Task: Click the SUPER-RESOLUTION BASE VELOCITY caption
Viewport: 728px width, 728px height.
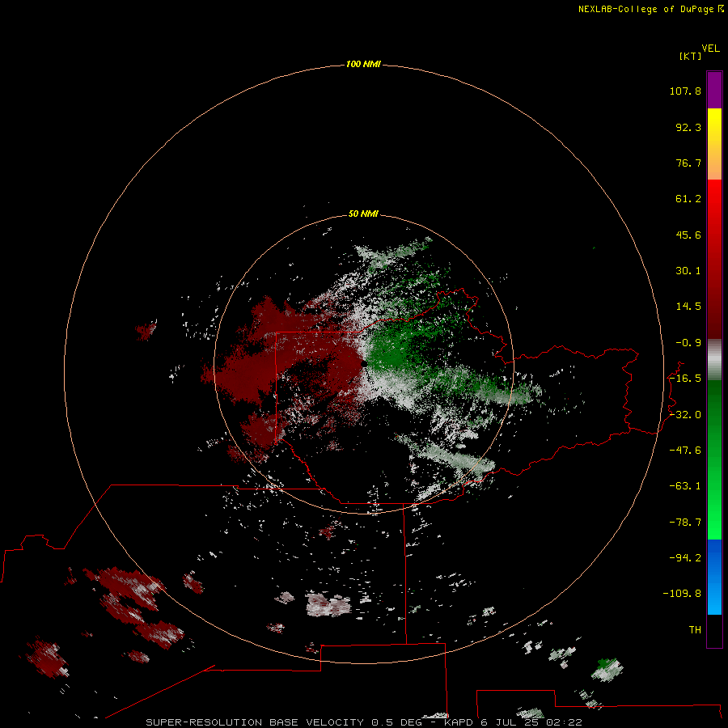Action: click(255, 722)
